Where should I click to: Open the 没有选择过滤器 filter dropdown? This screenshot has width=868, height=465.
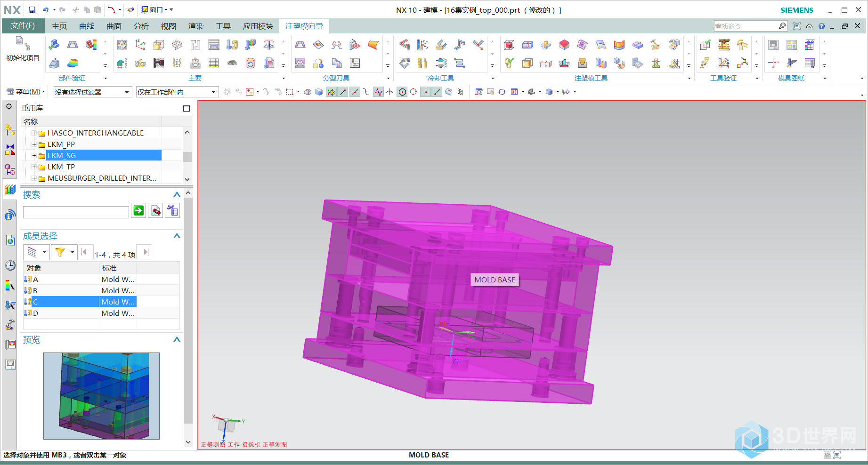tap(92, 92)
